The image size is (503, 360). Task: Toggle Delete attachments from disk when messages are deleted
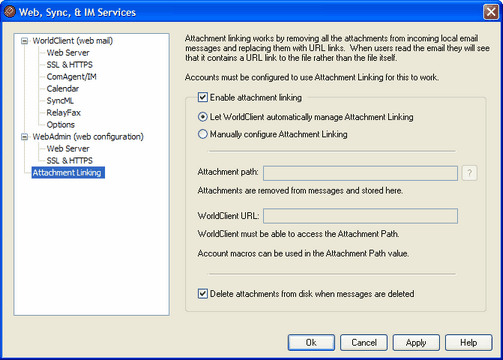coord(203,294)
